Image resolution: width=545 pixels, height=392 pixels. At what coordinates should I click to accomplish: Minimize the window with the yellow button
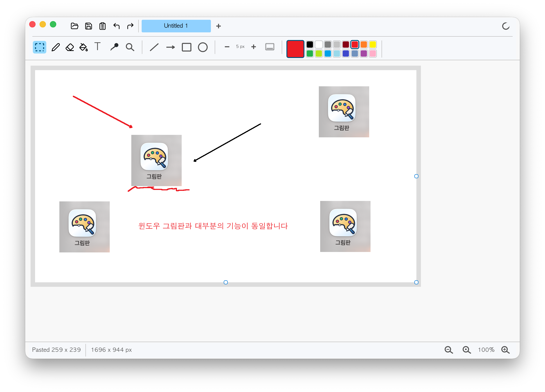[43, 24]
